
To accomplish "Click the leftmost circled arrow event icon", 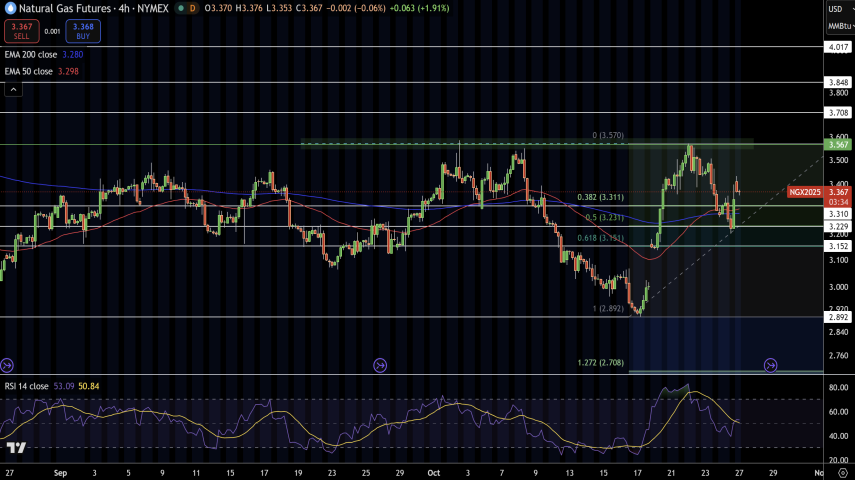I will click(x=8, y=365).
